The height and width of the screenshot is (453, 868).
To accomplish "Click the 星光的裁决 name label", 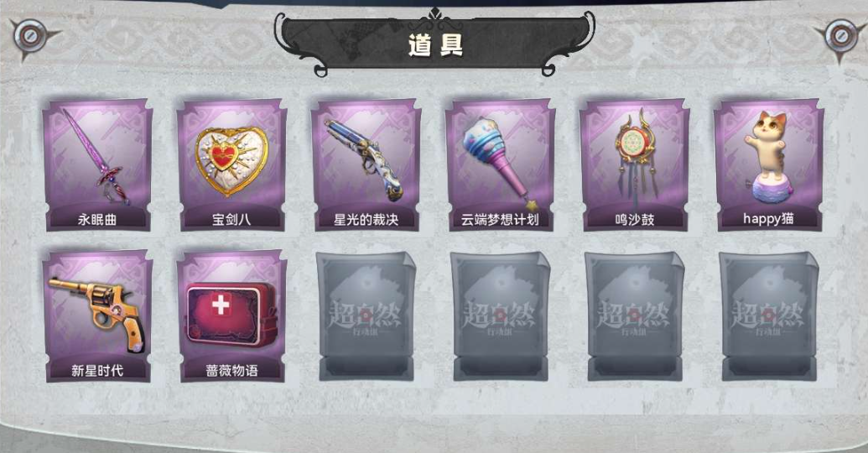I will click(x=366, y=220).
